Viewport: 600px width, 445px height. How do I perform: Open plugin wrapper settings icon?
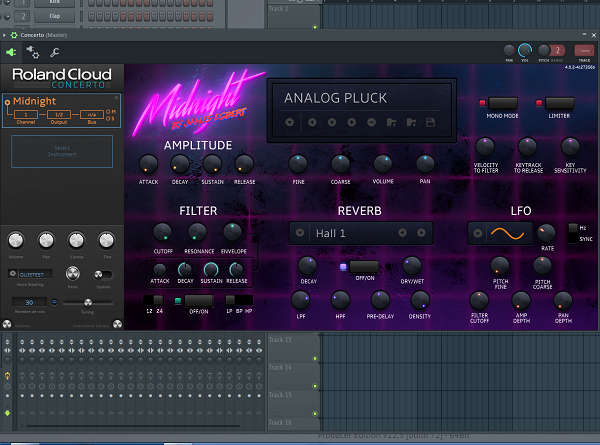pyautogui.click(x=33, y=52)
